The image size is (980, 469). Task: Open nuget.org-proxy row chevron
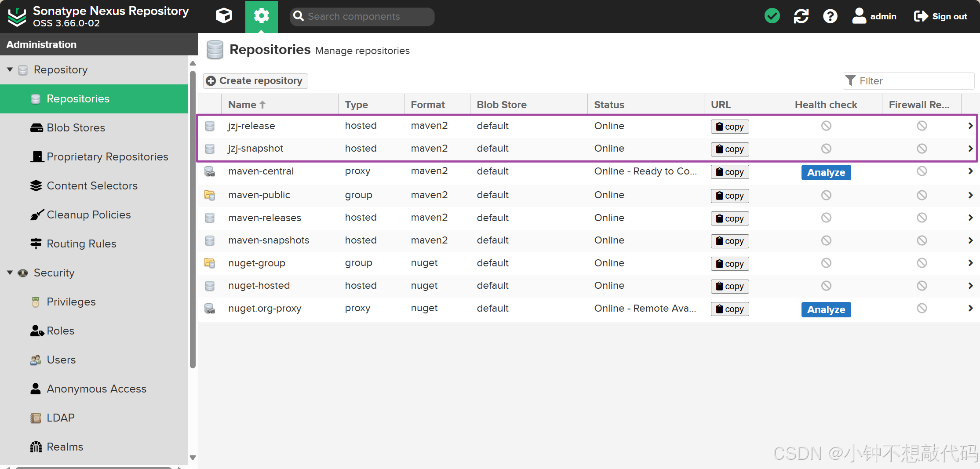[970, 308]
